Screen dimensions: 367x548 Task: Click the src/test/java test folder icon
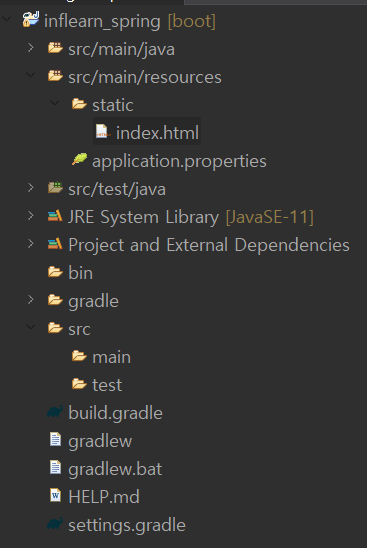pos(55,188)
